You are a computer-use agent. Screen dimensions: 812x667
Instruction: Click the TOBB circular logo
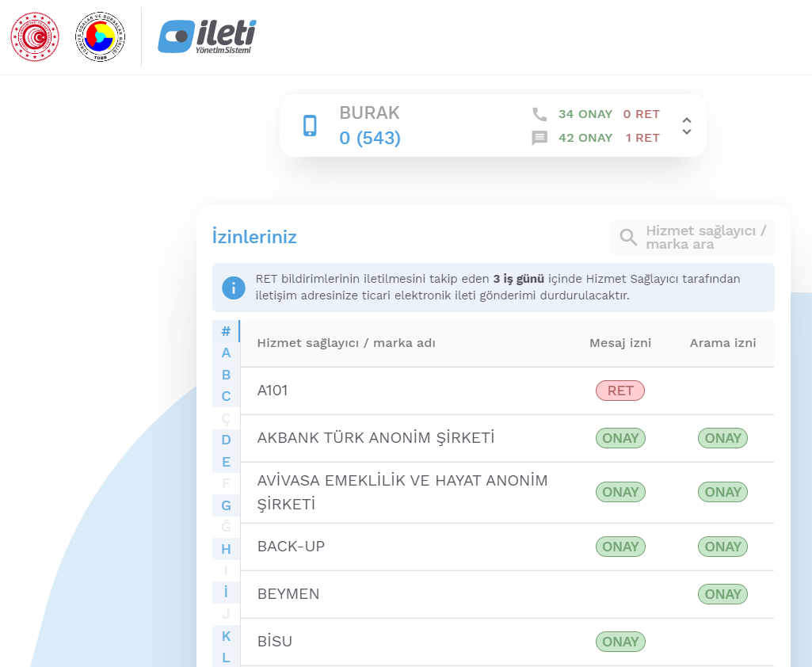[x=101, y=36]
